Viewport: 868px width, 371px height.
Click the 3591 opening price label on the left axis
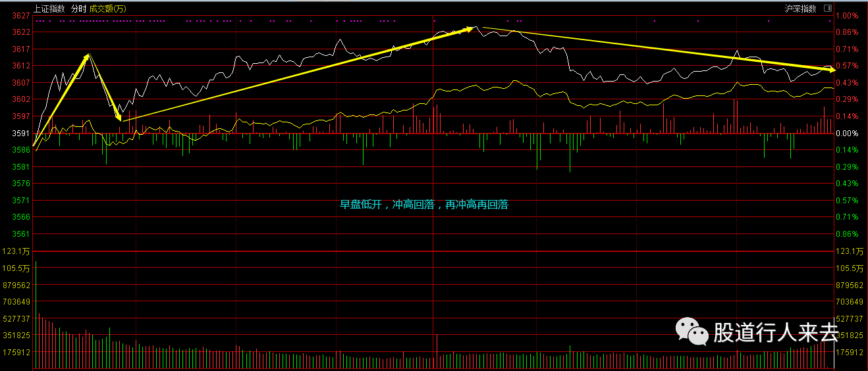pos(21,134)
